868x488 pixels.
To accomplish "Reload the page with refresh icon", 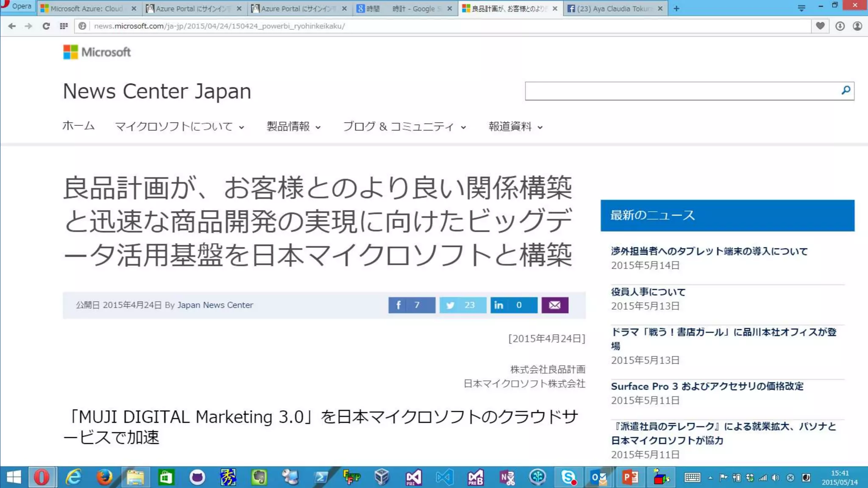I will [46, 26].
